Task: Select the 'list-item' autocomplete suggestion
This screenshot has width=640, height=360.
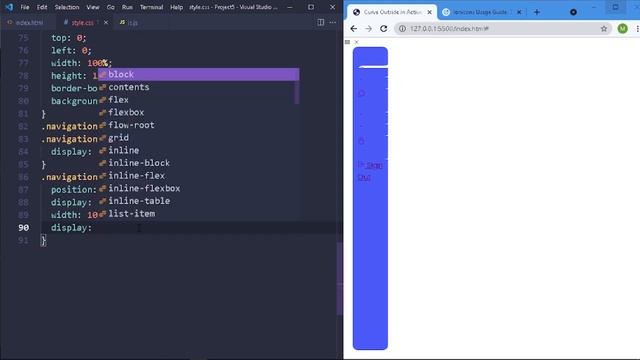Action: click(x=198, y=213)
